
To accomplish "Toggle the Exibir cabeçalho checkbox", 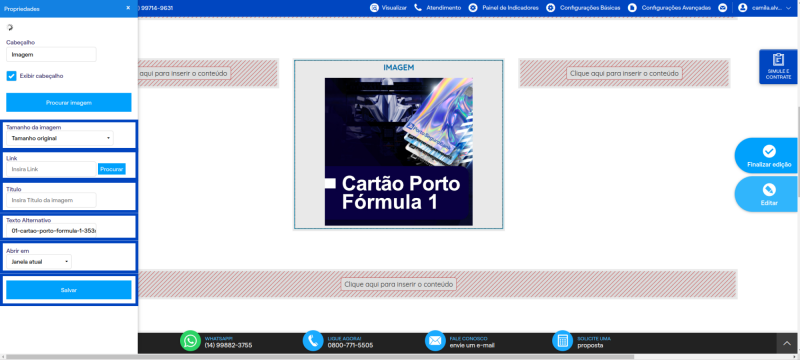I will [x=11, y=76].
